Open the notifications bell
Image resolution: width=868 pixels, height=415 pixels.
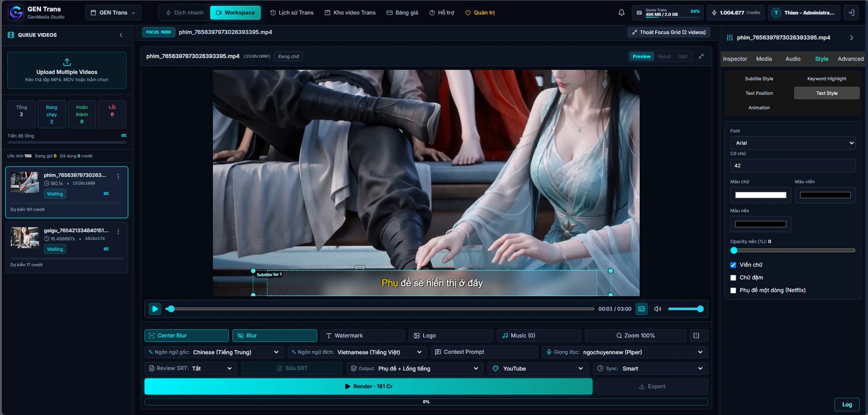[622, 13]
